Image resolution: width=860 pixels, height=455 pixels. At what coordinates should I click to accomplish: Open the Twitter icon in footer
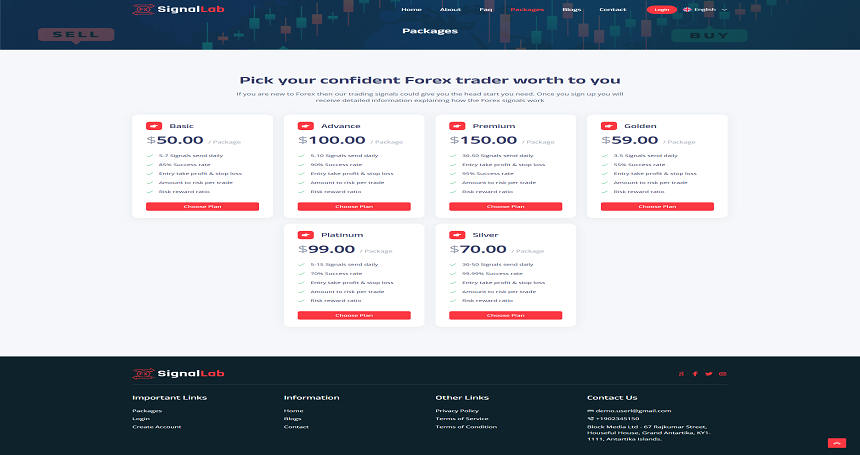709,374
